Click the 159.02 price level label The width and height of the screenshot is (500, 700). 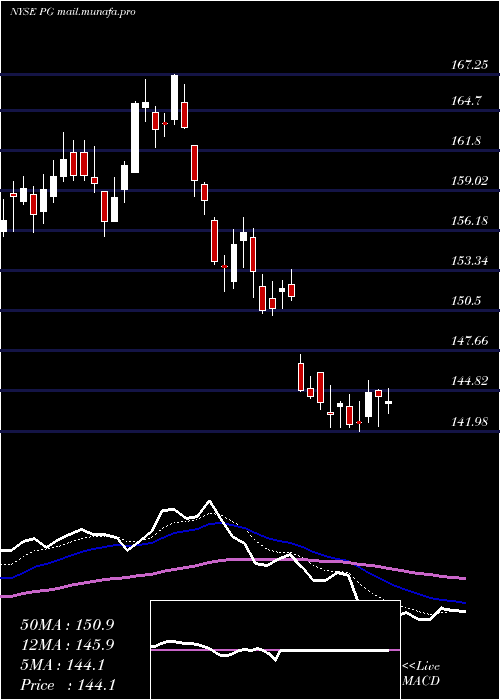point(469,181)
